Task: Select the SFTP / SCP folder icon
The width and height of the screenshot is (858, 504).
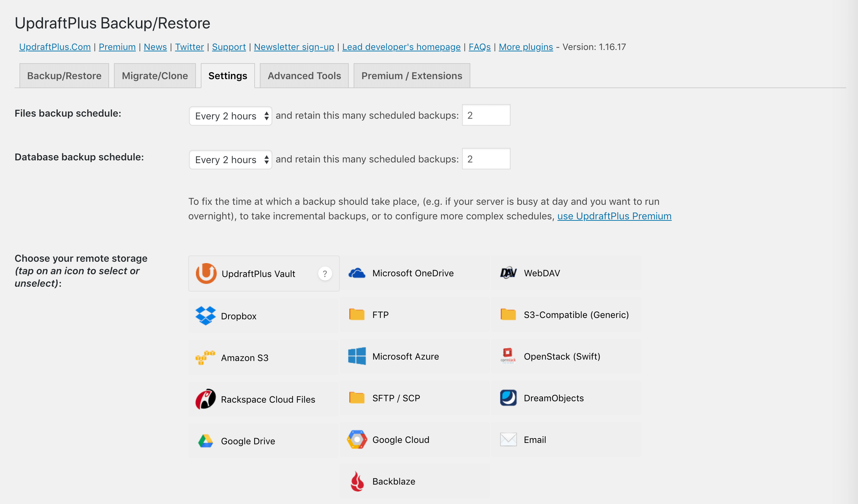Action: [x=357, y=398]
